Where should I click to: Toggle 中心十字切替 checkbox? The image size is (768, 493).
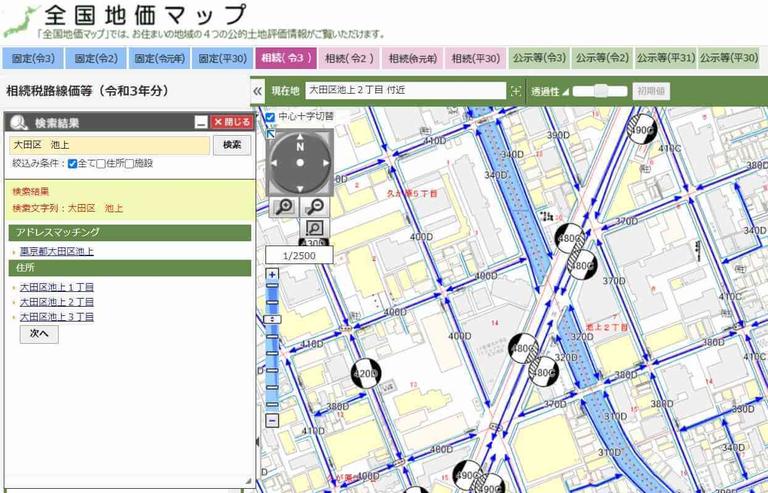click(270, 117)
